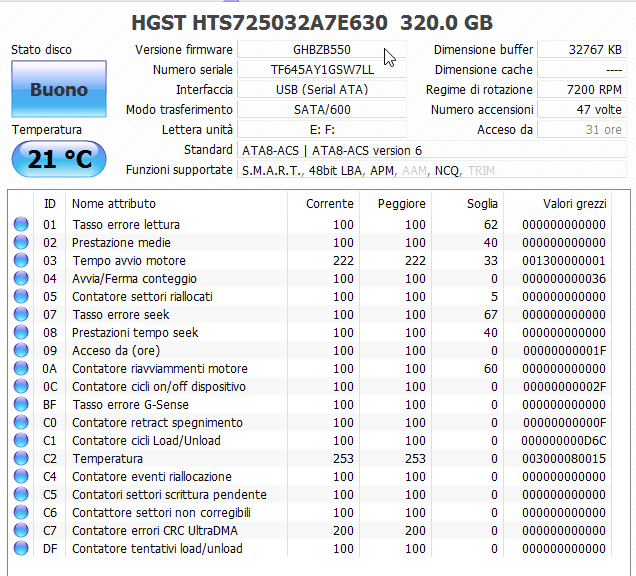Click the status icon for Tasso errore G-Sense
The height and width of the screenshot is (576, 636).
pos(21,404)
